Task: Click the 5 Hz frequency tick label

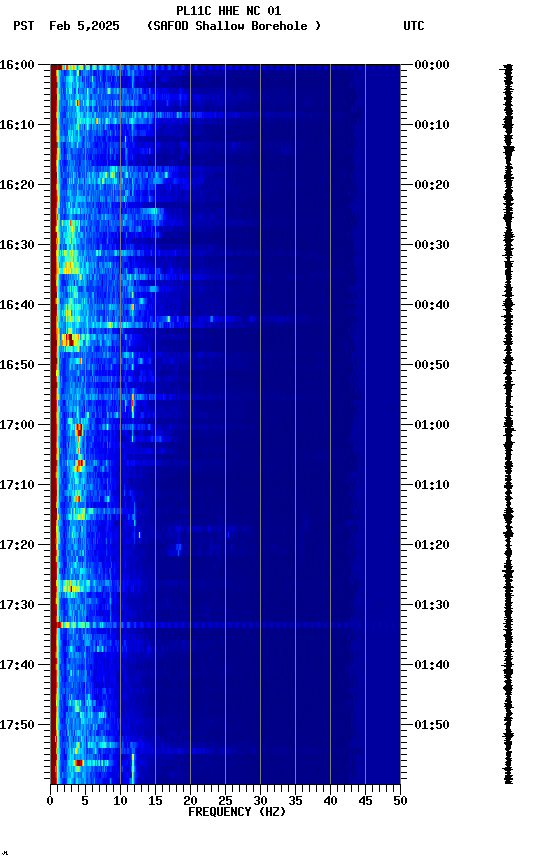Action: pos(85,802)
